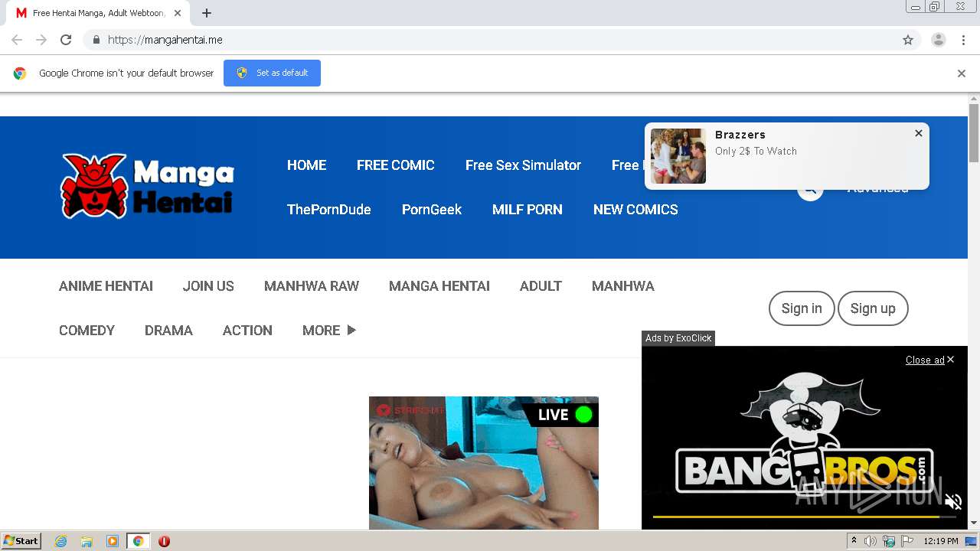Select MANHWA category

623,286
